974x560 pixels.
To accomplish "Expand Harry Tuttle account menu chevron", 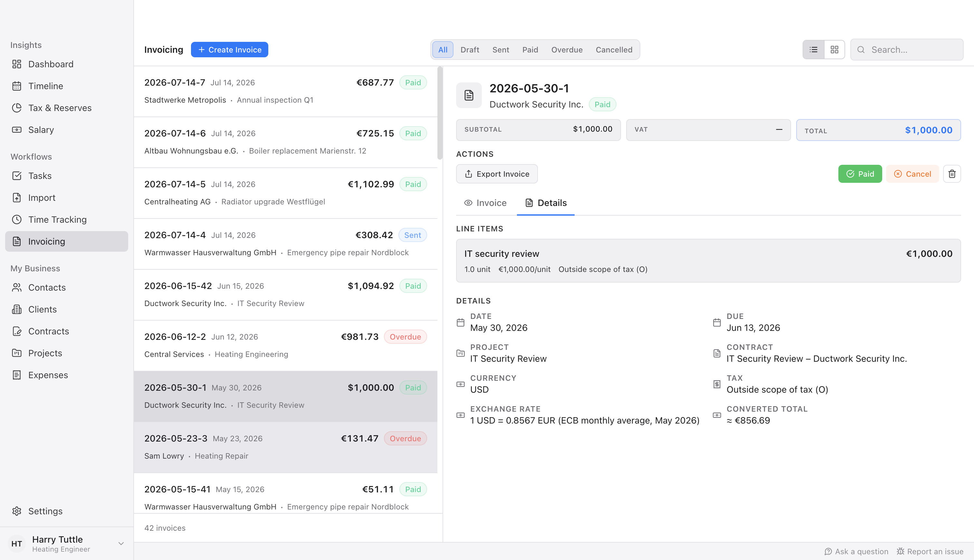I will pyautogui.click(x=121, y=544).
